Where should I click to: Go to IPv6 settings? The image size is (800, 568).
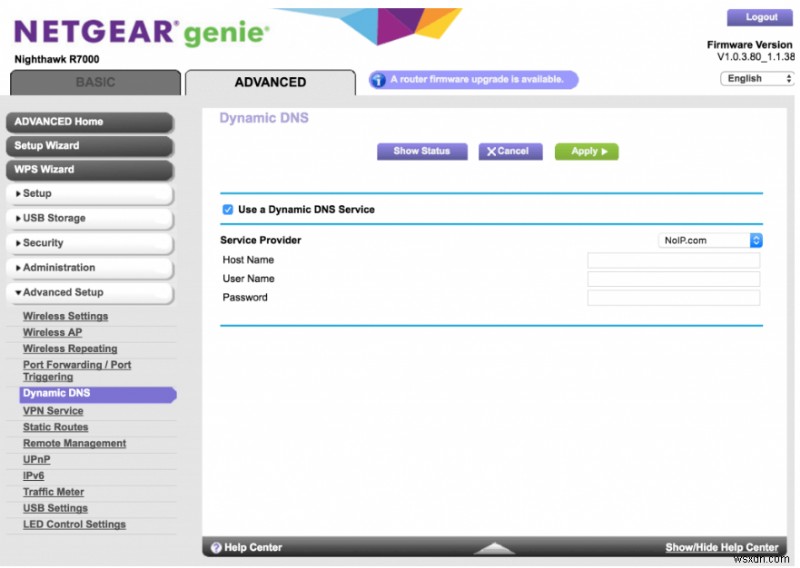[x=34, y=476]
